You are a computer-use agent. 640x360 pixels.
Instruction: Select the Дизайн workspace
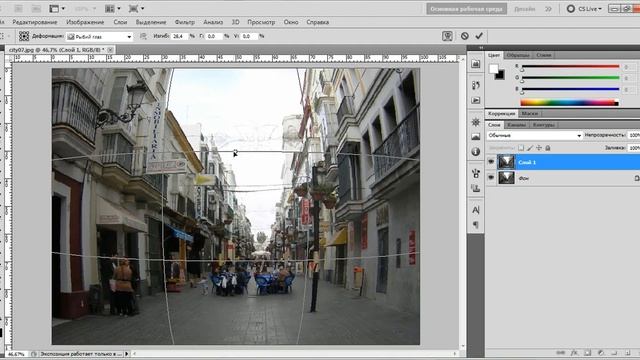[x=524, y=9]
